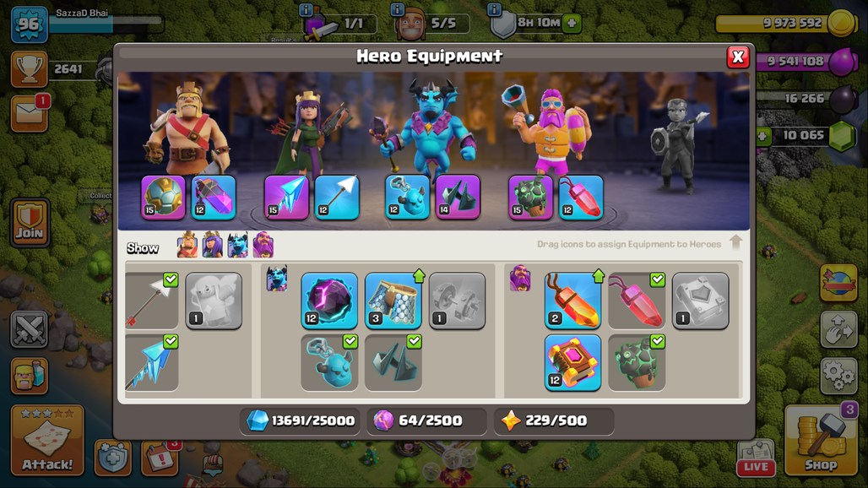Add more shield time with plus button
The width and height of the screenshot is (868, 488).
click(x=572, y=24)
